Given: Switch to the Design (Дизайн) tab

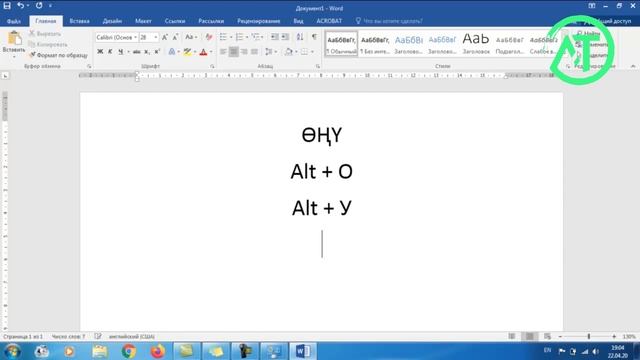Looking at the screenshot, I should tap(112, 21).
